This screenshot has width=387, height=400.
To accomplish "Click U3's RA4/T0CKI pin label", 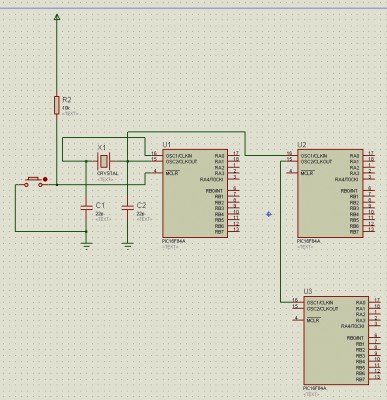I will click(354, 326).
